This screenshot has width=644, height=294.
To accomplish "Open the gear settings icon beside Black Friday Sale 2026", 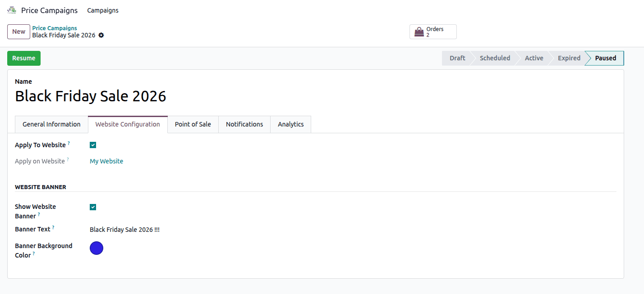I will click(x=101, y=35).
